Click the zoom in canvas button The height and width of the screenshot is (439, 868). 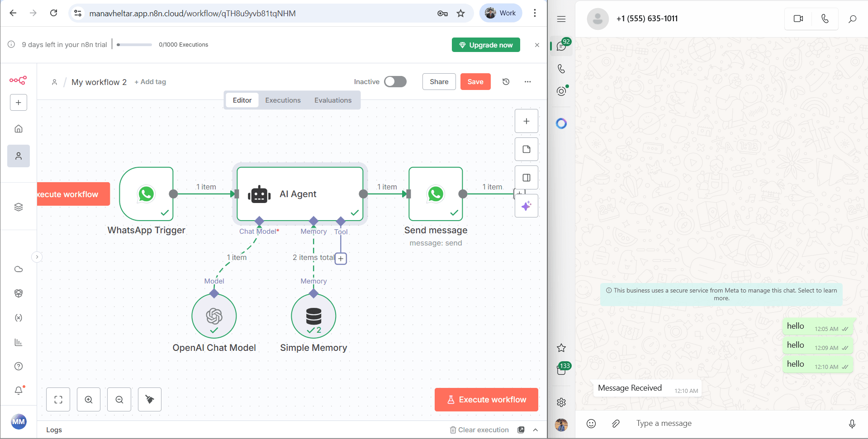(x=89, y=400)
